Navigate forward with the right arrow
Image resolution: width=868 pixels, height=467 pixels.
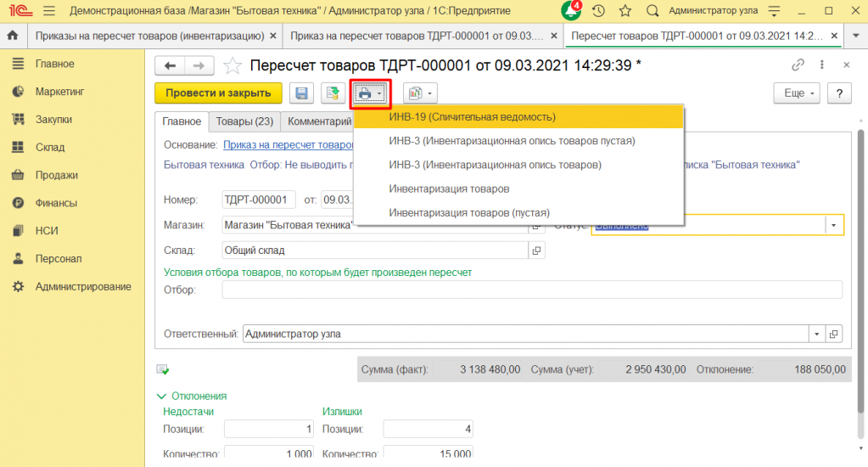[x=199, y=66]
